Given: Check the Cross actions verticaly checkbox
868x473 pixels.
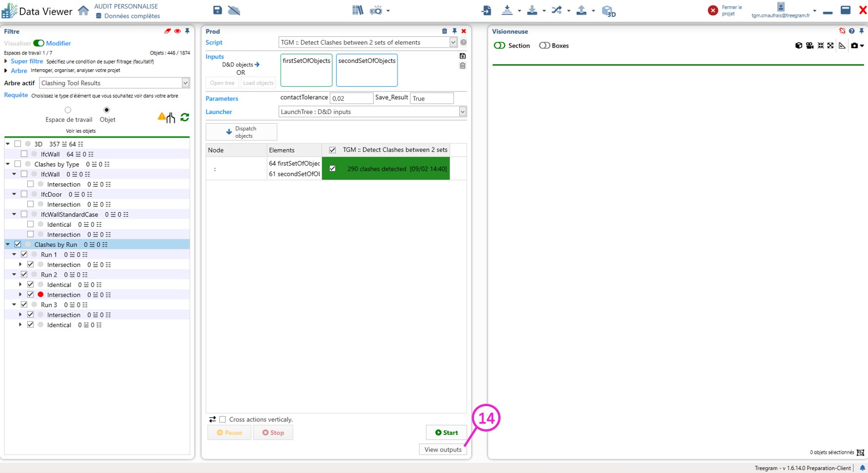Looking at the screenshot, I should tap(223, 420).
